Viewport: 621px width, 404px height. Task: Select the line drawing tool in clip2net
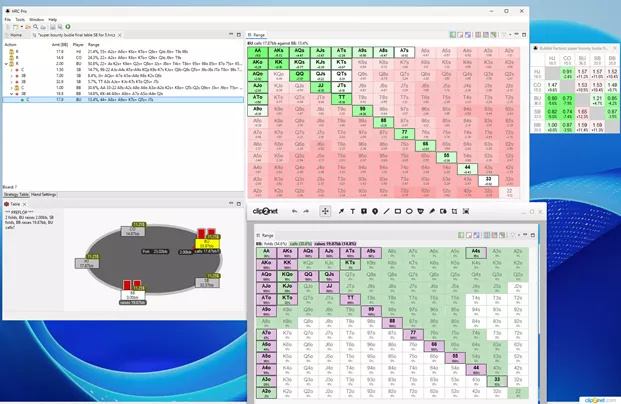point(386,211)
